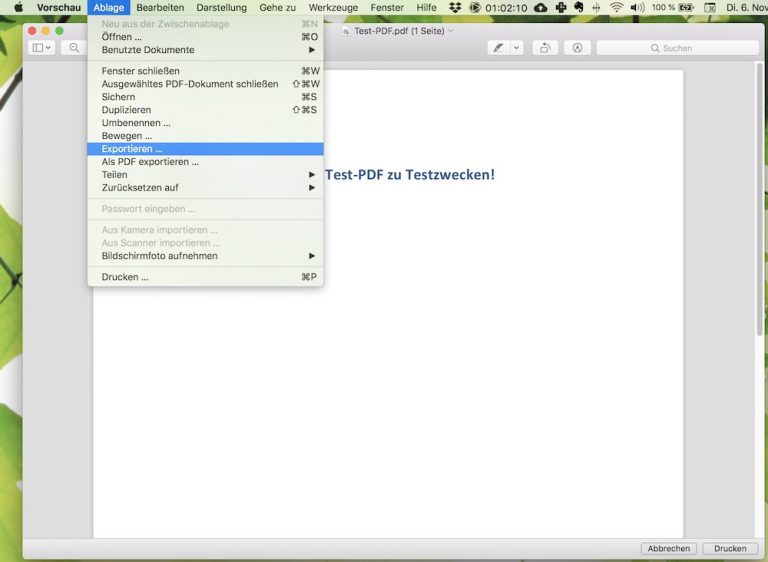Click the Abbrechen button

(x=669, y=548)
